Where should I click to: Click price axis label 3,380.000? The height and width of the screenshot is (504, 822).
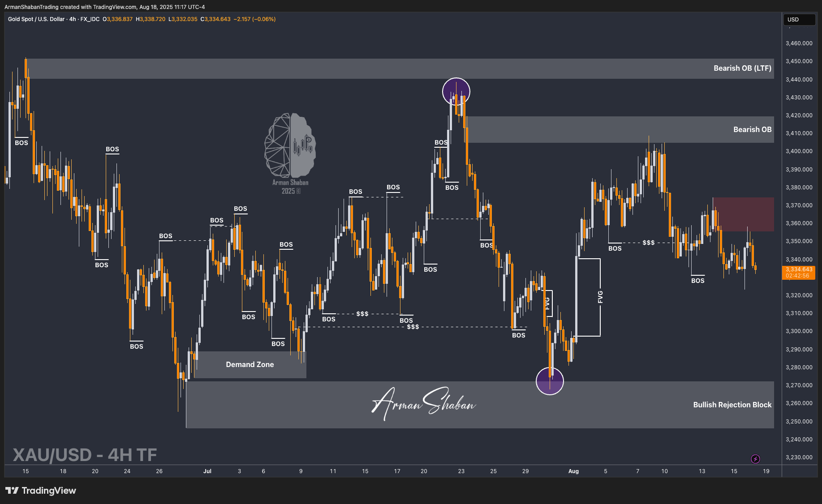pos(799,188)
